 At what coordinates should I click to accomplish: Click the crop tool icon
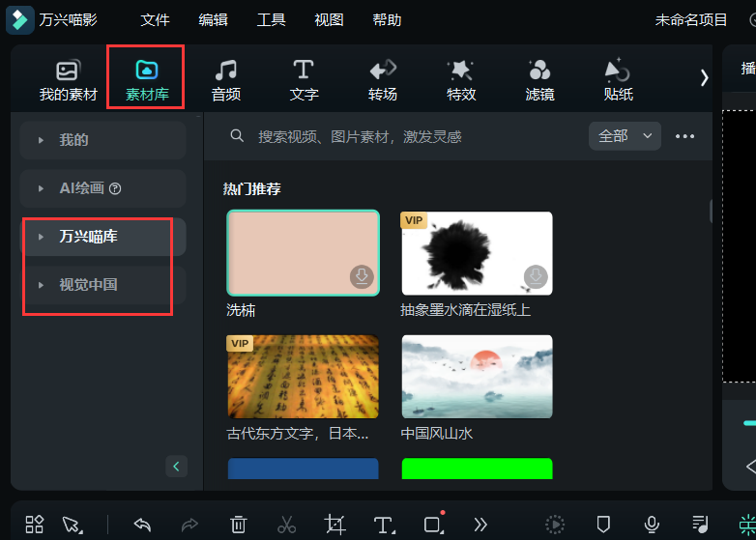pyautogui.click(x=335, y=525)
